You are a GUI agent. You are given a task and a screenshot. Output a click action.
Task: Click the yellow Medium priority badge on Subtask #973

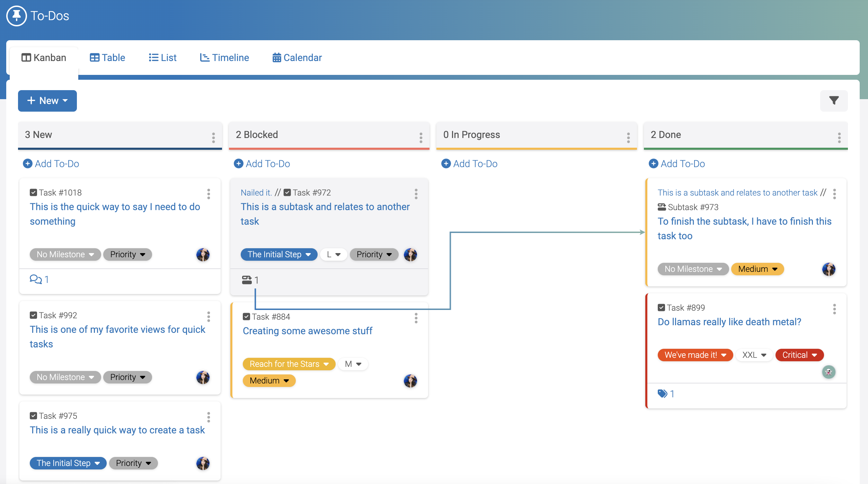tap(757, 269)
